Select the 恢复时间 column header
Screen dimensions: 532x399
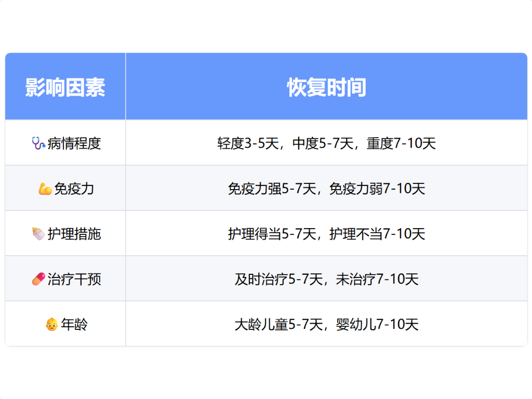coord(326,87)
